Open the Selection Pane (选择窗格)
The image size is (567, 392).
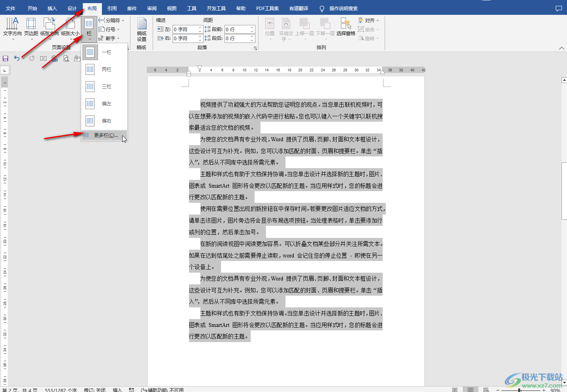click(346, 27)
